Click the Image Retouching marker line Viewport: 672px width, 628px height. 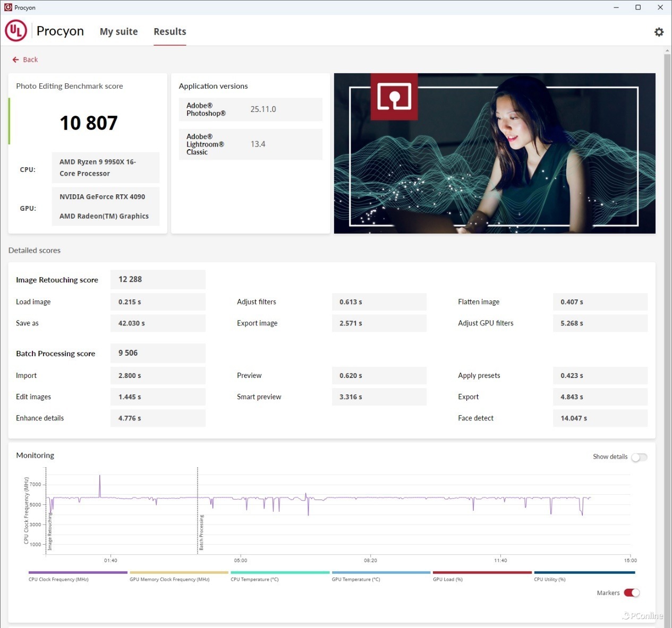point(46,510)
